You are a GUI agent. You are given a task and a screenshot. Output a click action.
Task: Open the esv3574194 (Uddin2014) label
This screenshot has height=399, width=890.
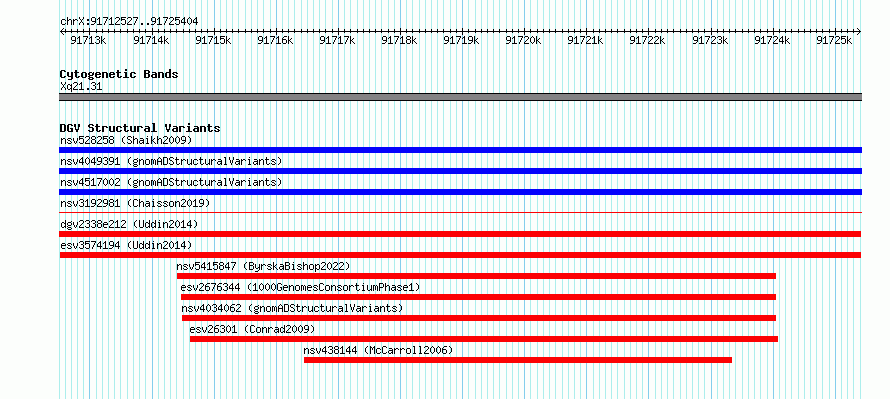click(126, 245)
